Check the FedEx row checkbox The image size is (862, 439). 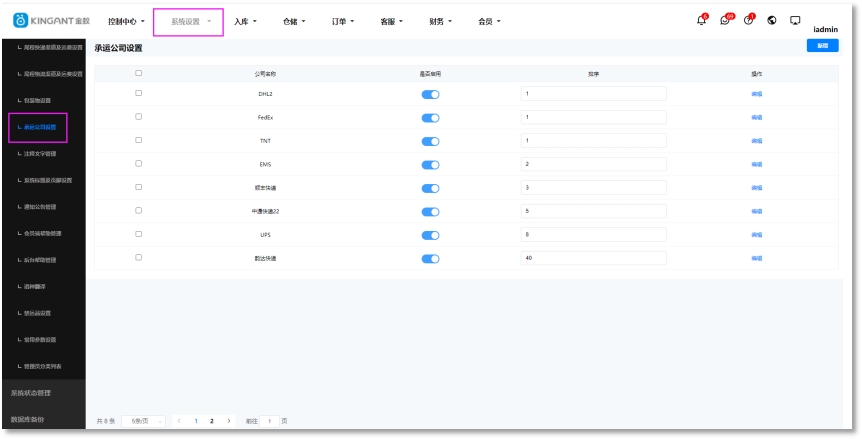pos(139,117)
